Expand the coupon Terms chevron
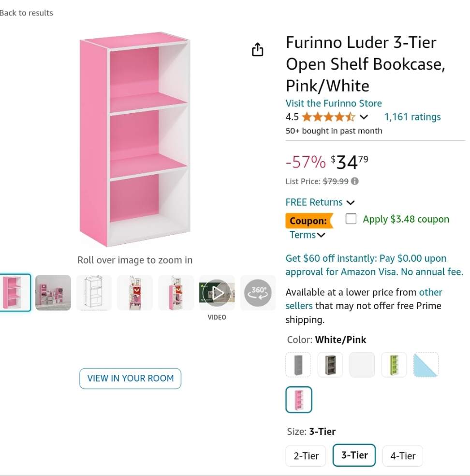470x476 pixels. point(321,236)
